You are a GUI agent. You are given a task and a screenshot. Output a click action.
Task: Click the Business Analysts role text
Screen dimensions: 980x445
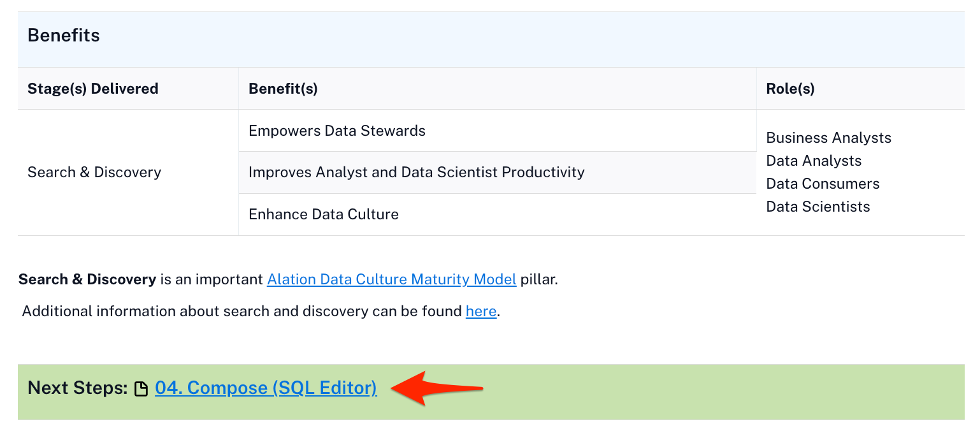[x=828, y=138]
